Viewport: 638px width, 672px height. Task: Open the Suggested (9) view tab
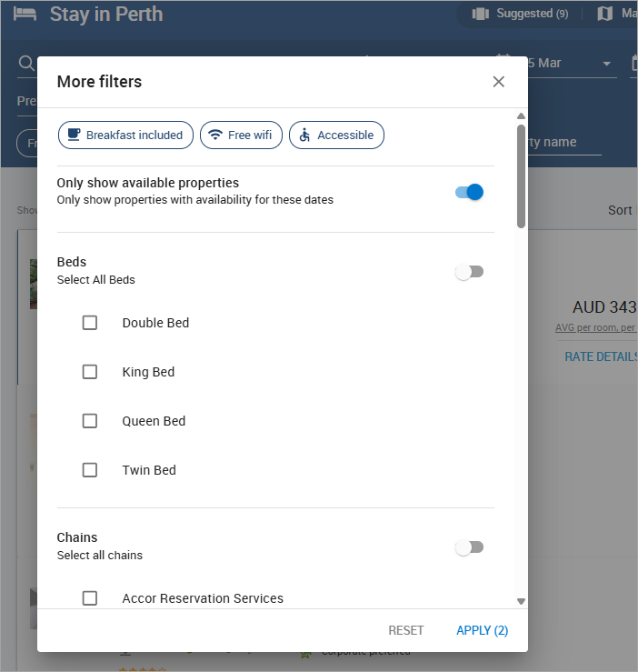pyautogui.click(x=521, y=14)
